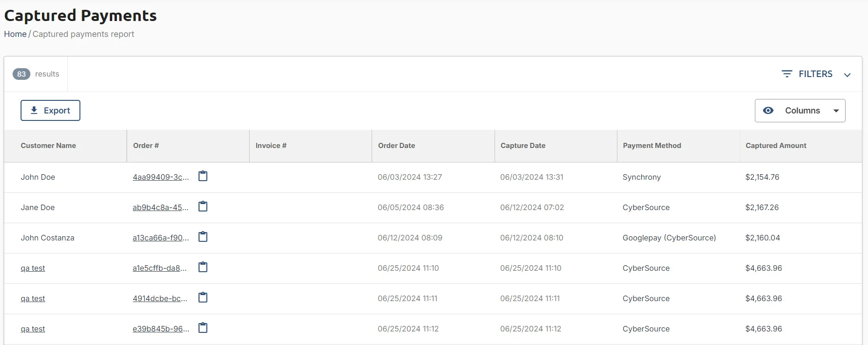Image resolution: width=868 pixels, height=345 pixels.
Task: Click the 83 results count badge
Action: pyautogui.click(x=22, y=74)
